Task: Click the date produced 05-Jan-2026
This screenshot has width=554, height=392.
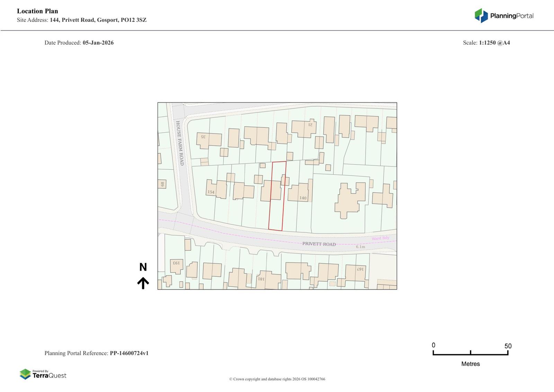Action: (x=98, y=43)
